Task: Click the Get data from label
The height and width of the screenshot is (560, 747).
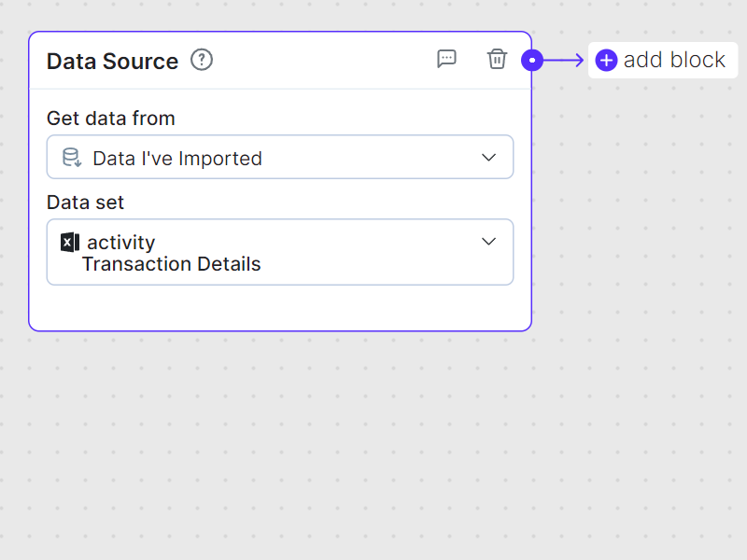Action: click(110, 119)
